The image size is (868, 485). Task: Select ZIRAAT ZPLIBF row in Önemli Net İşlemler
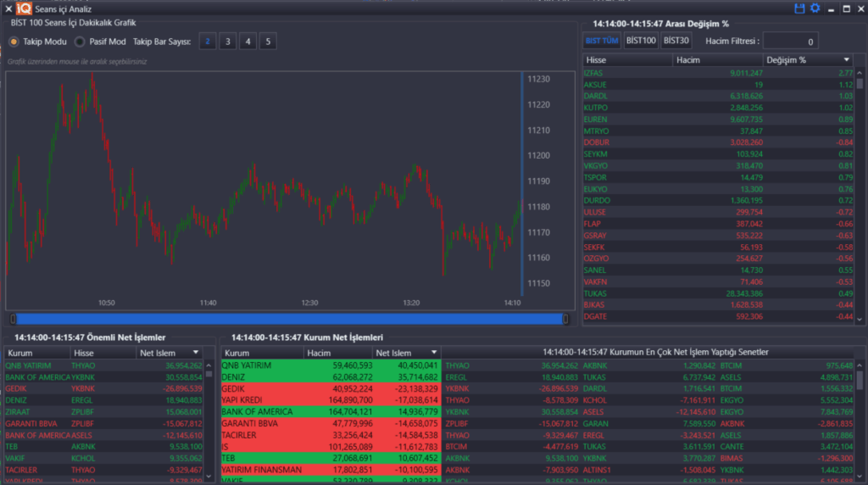(x=104, y=412)
